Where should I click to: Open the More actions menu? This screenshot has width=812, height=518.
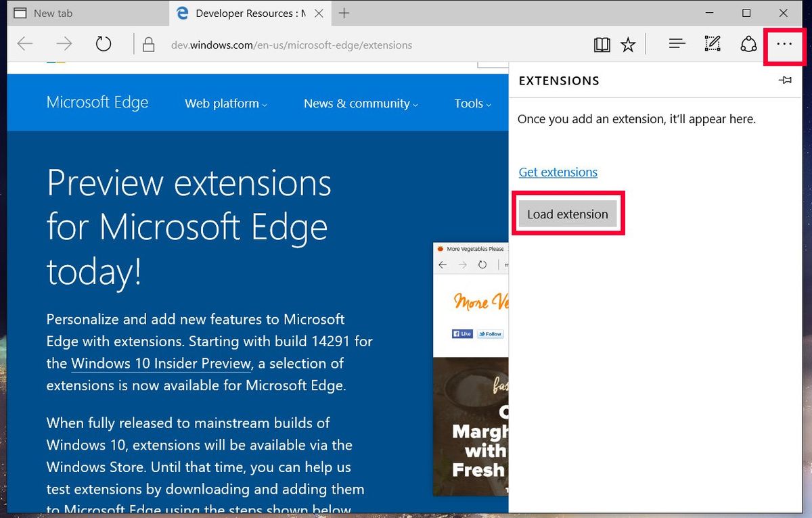[784, 43]
